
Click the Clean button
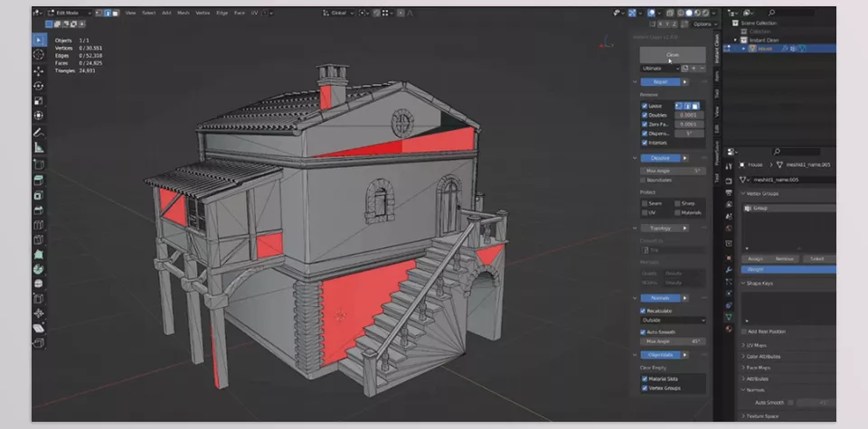coord(673,55)
